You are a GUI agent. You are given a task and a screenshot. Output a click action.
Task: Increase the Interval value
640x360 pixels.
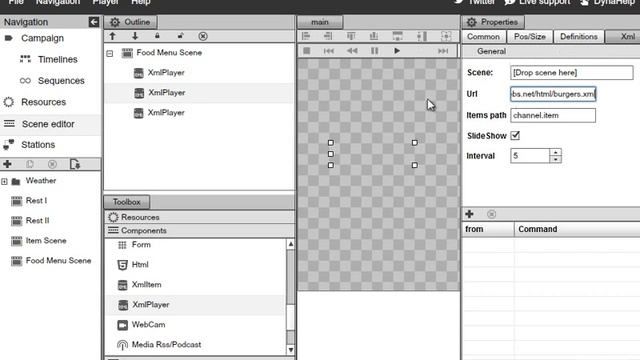point(556,152)
